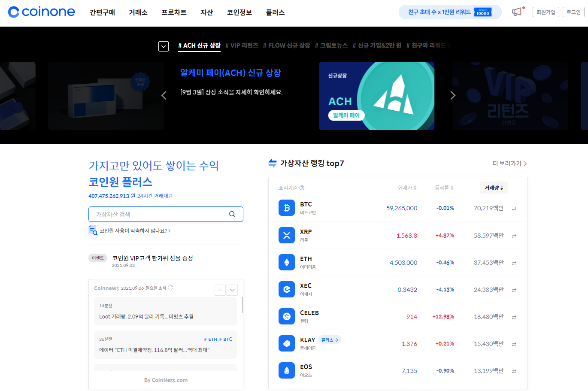
Task: Open the ETH 미결제약정 news item
Action: (x=165, y=345)
